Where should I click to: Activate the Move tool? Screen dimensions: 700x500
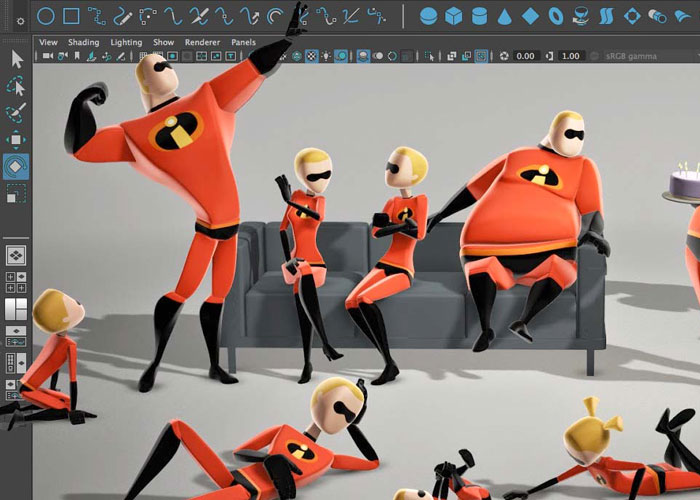tap(16, 140)
